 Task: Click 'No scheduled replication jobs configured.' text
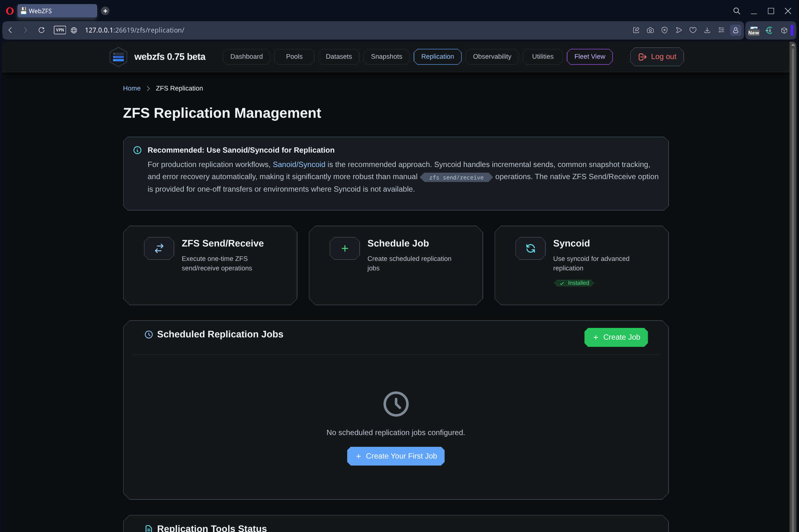point(396,433)
